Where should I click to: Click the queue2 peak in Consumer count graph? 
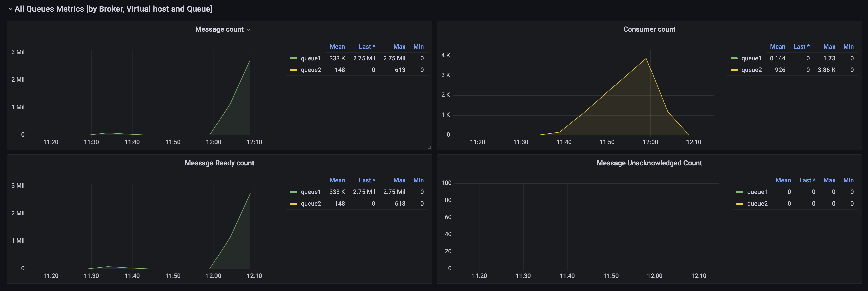coord(646,59)
